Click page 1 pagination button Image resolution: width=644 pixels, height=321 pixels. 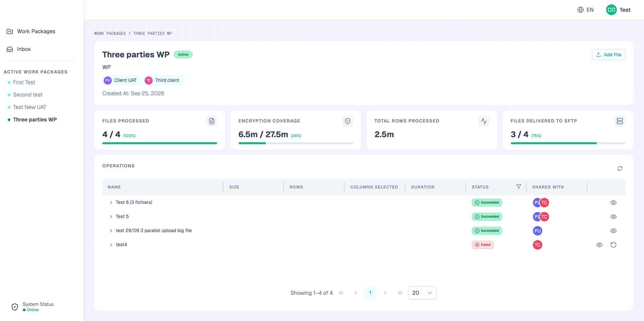point(370,293)
